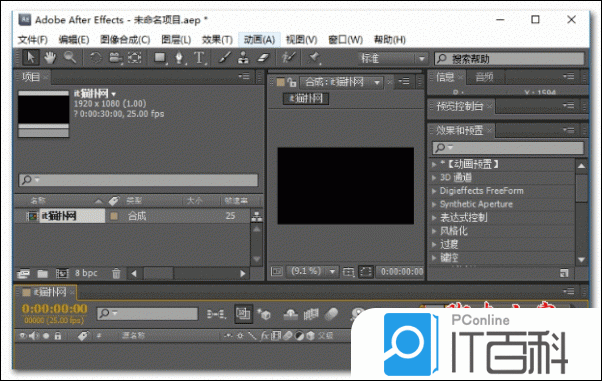Click the Interpret Footage icon in Project panel
The height and width of the screenshot is (381, 602).
(23, 273)
